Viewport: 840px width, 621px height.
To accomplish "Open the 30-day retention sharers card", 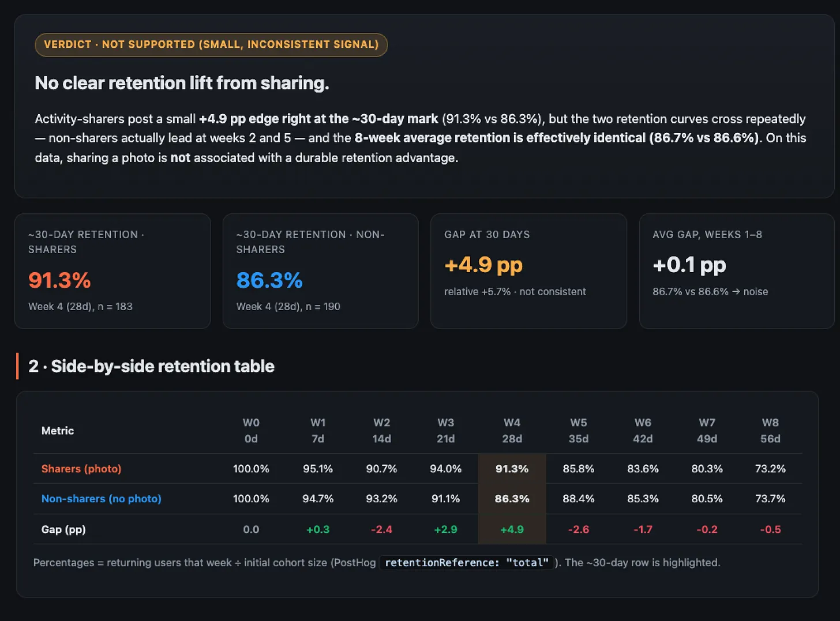I will pyautogui.click(x=112, y=271).
